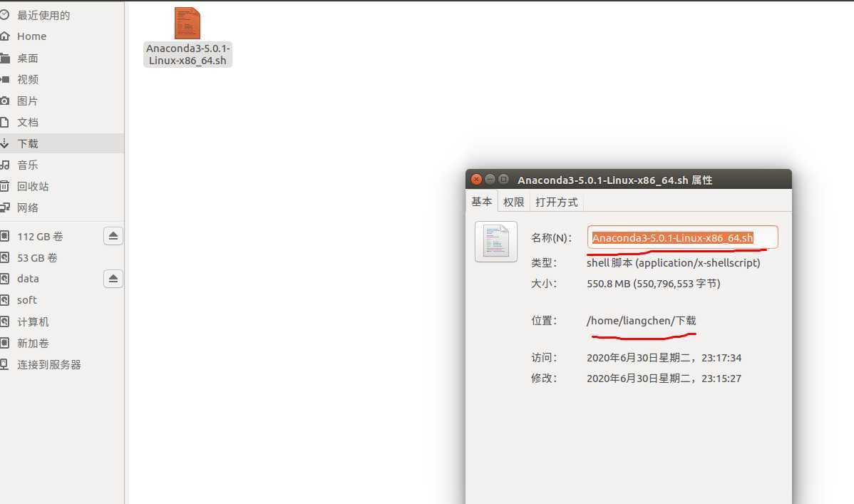
Task: Click the Anaconda3-5.0.1-Linux-x86_64.sh file name label
Action: pos(188,54)
